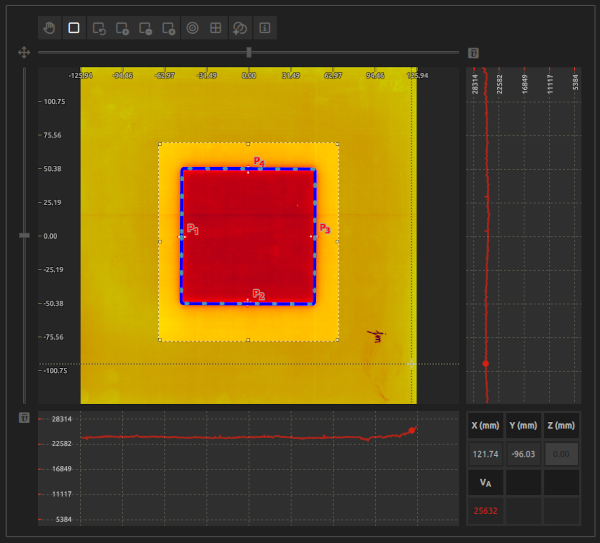
Task: Click the 0.00 label on the horizontal axis
Action: [249, 75]
